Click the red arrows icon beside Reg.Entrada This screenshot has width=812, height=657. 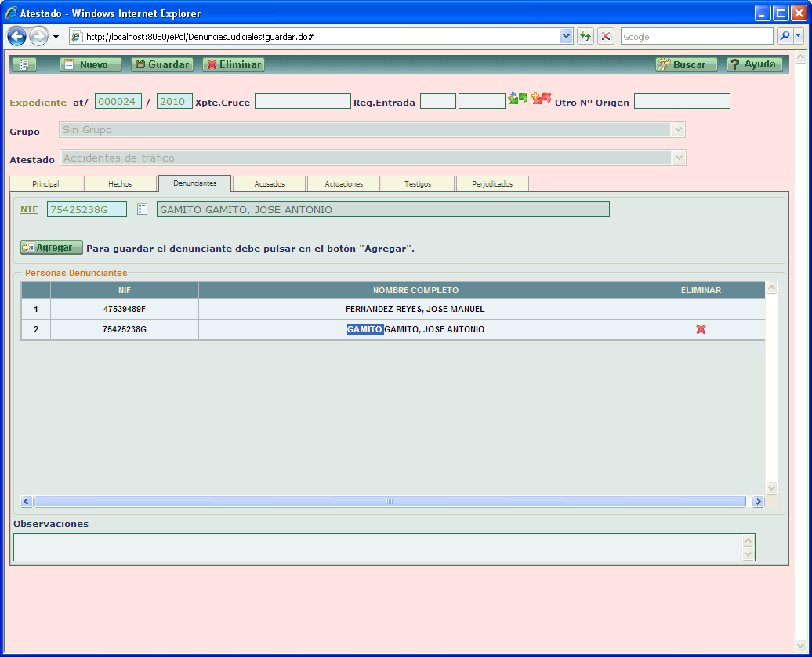542,99
